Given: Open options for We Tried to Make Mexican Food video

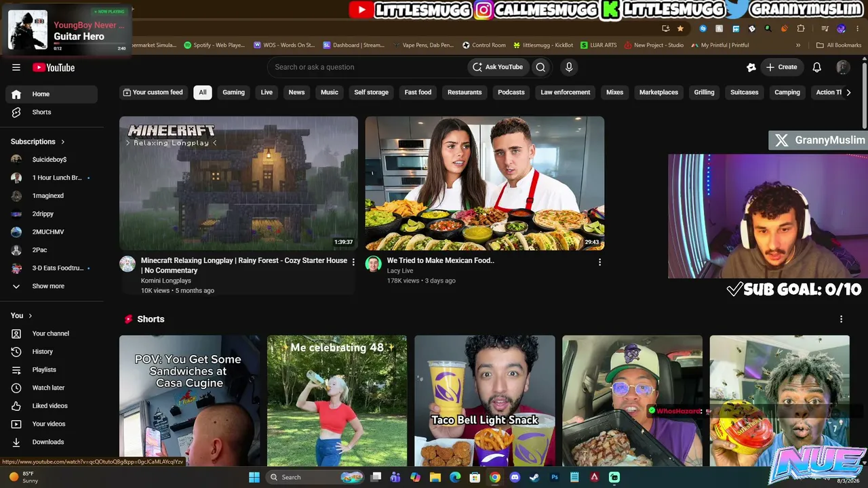Looking at the screenshot, I should tap(599, 262).
